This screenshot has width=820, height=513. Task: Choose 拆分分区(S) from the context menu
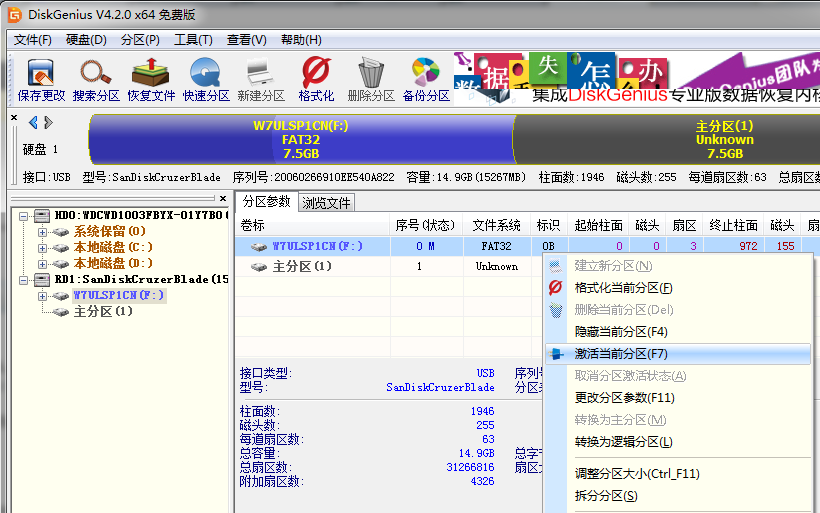(x=678, y=496)
